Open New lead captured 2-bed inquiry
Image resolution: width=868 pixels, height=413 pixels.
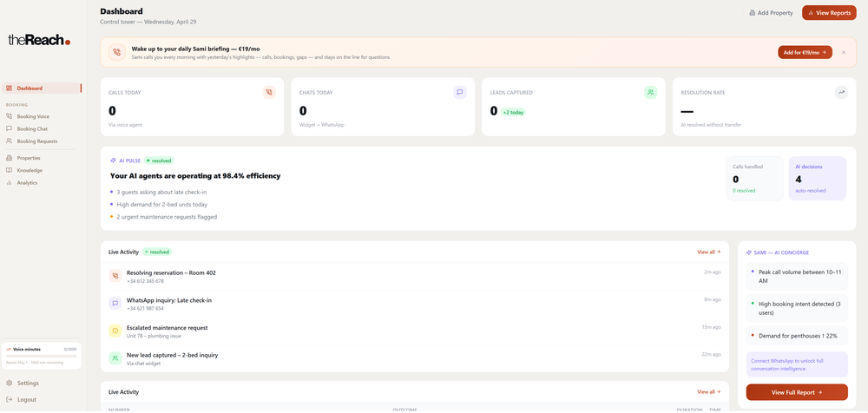[415, 358]
